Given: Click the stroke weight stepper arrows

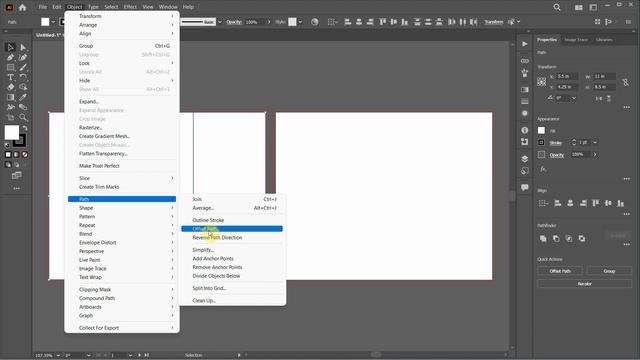Looking at the screenshot, I should pyautogui.click(x=574, y=142).
